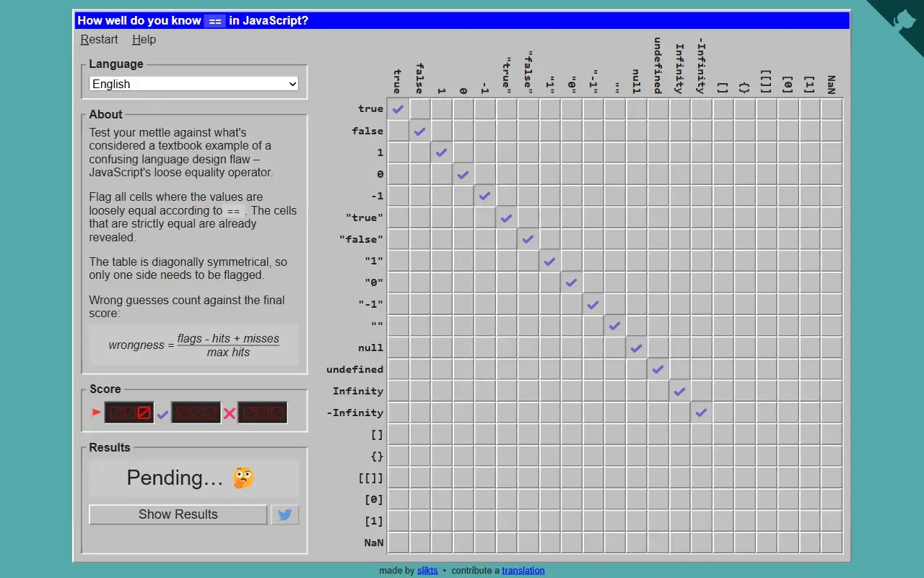Click the Pending… result text

click(x=175, y=478)
